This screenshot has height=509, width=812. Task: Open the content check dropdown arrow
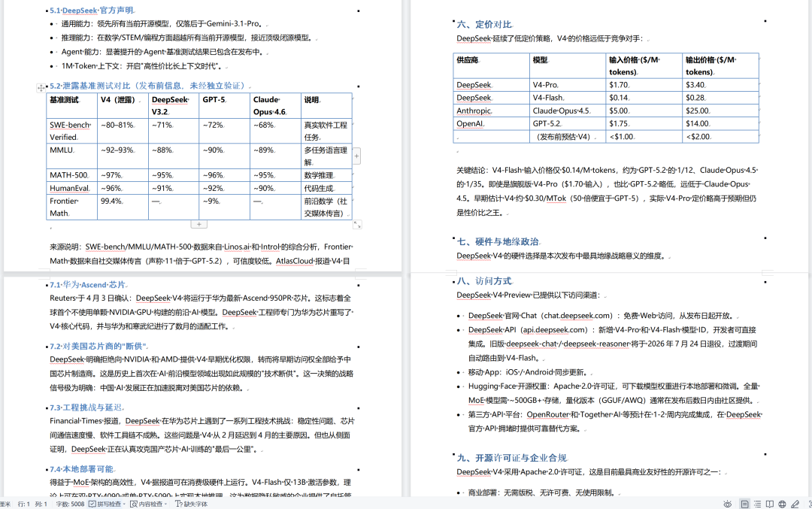(166, 502)
